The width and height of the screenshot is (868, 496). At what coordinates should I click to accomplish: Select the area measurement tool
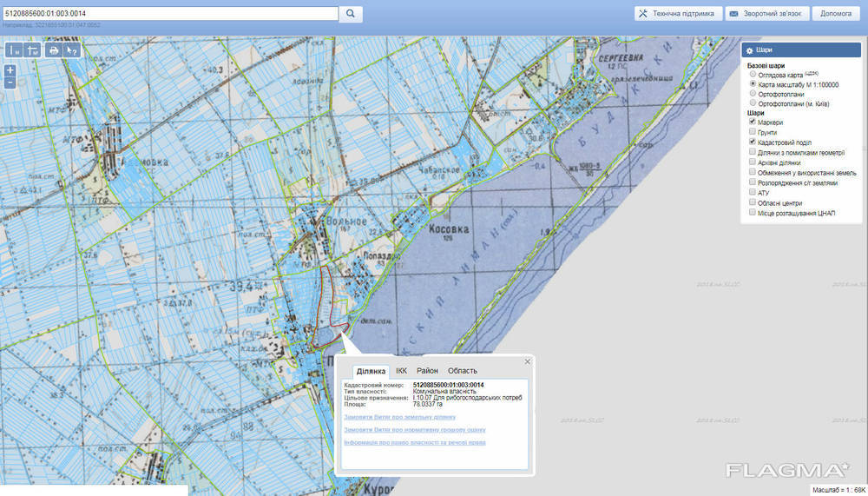[33, 50]
